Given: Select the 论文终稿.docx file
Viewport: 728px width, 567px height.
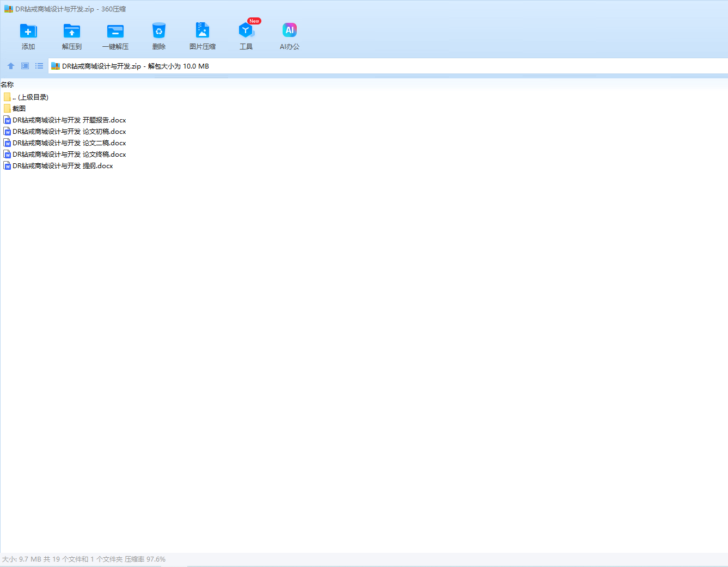Looking at the screenshot, I should click(x=69, y=155).
